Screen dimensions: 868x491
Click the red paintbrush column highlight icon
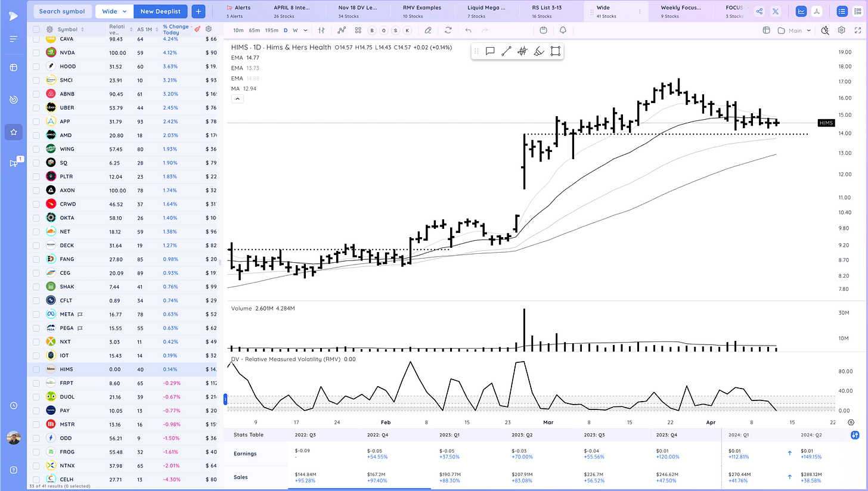(197, 29)
